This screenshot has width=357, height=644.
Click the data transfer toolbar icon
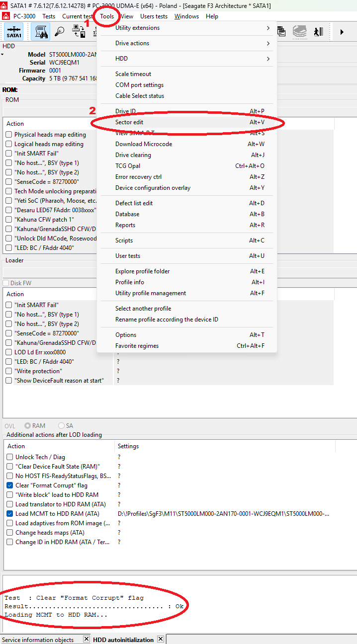[79, 32]
